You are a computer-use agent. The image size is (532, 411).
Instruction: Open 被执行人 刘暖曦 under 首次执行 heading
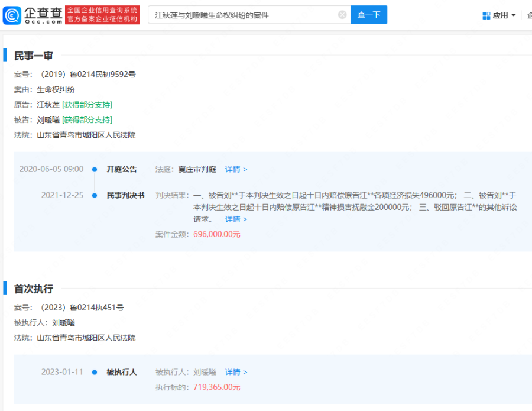(63, 323)
